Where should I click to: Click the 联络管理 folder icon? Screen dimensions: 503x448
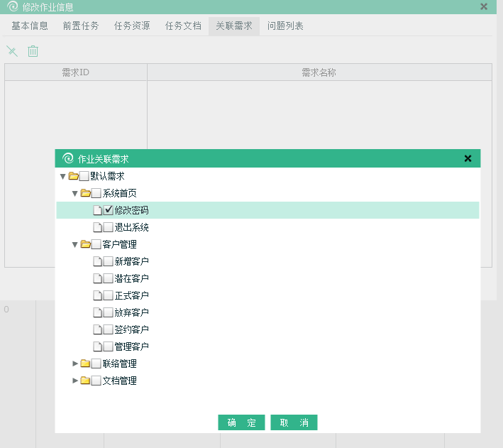point(85,364)
